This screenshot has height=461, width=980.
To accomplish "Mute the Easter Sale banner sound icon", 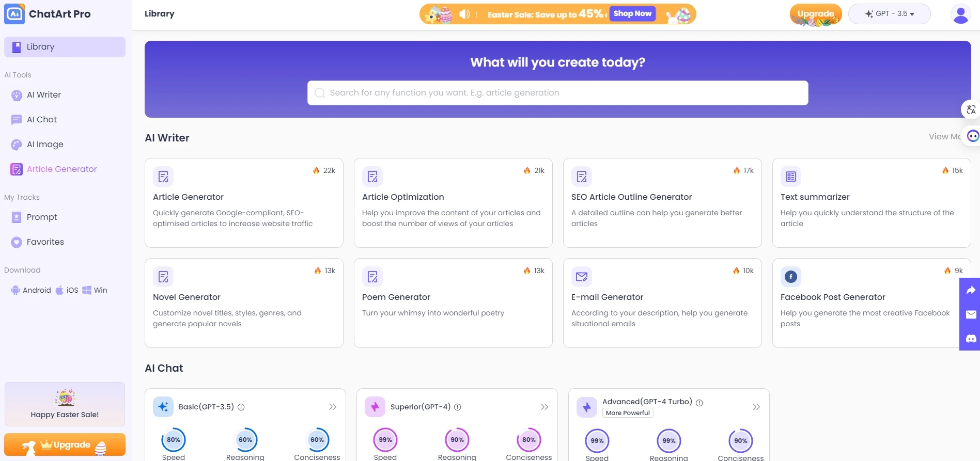I will coord(464,14).
